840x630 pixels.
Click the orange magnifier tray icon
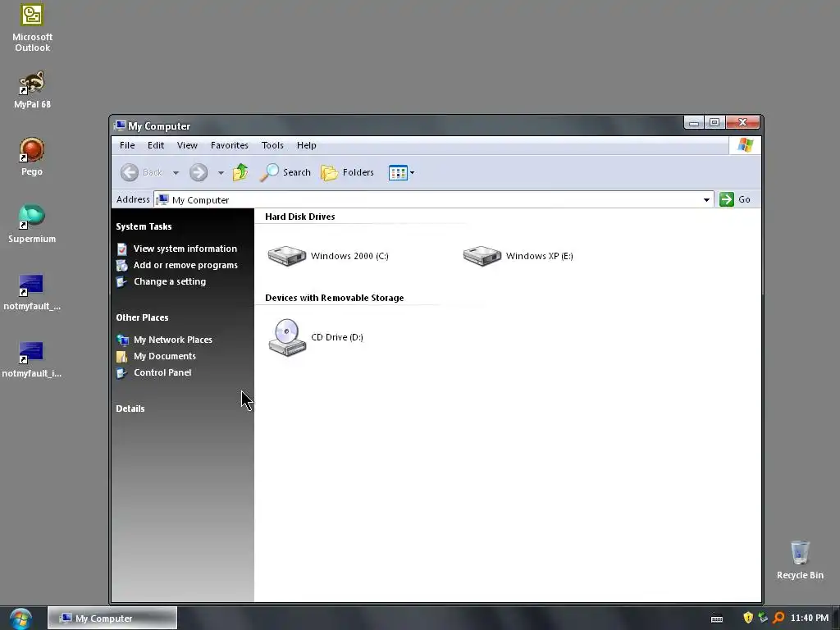point(778,618)
